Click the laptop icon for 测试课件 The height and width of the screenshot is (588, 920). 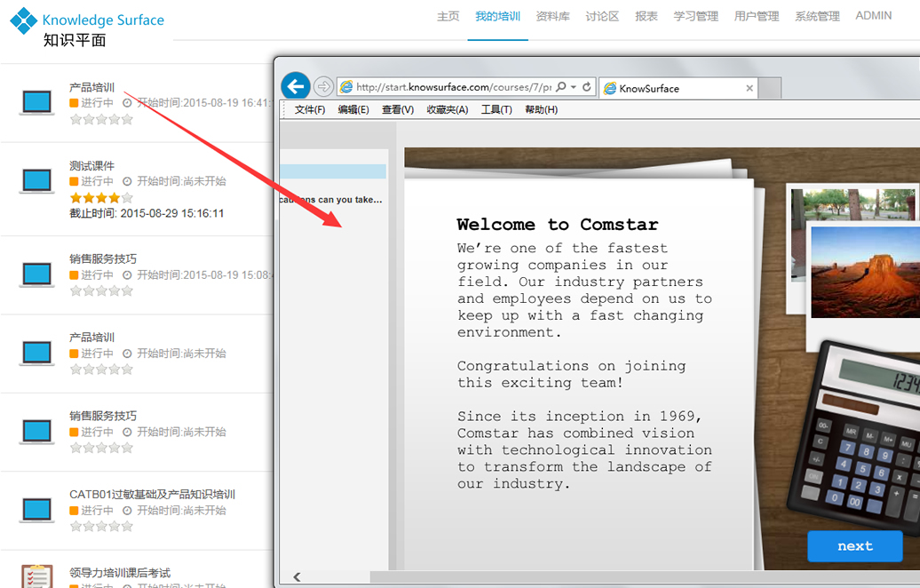[x=37, y=180]
